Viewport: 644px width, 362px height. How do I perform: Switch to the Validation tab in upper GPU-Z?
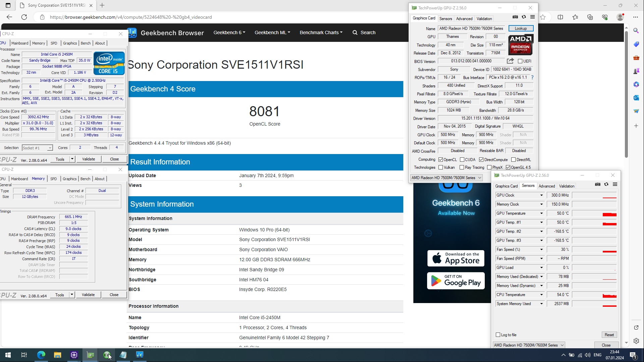pyautogui.click(x=484, y=19)
